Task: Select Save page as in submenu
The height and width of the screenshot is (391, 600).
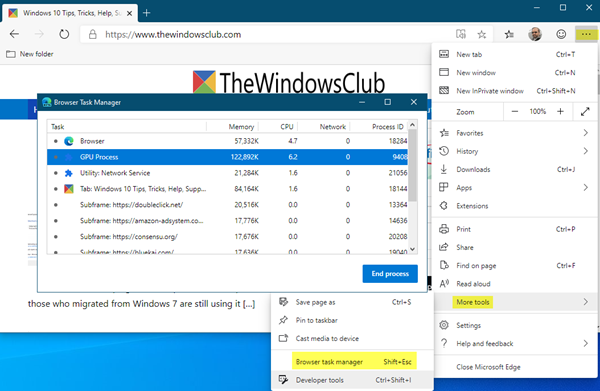Action: pyautogui.click(x=352, y=302)
